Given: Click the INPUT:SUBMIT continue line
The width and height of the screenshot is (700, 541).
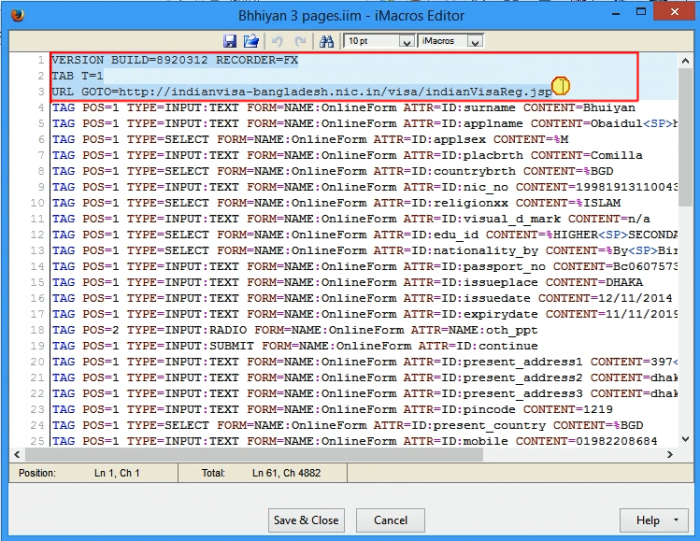Looking at the screenshot, I should 295,346.
